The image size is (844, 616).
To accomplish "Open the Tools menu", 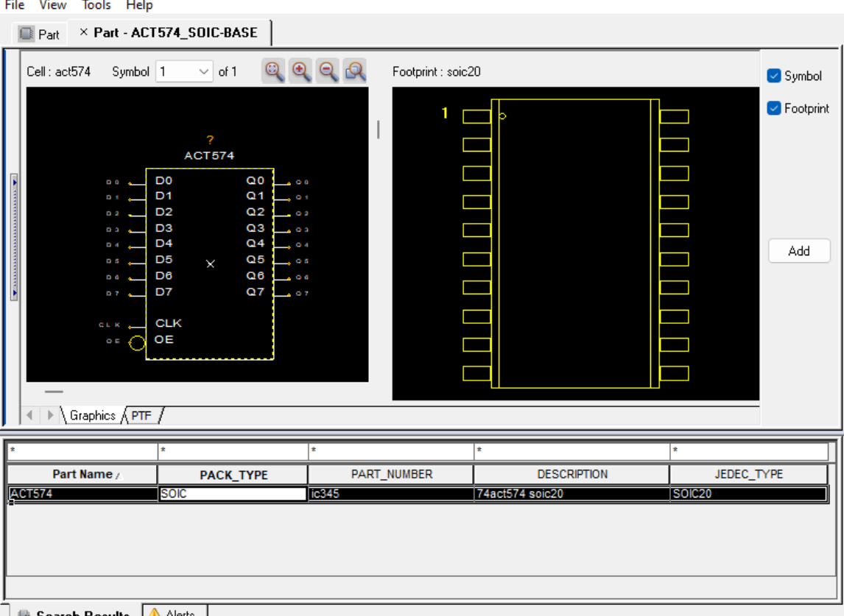I will tap(97, 4).
